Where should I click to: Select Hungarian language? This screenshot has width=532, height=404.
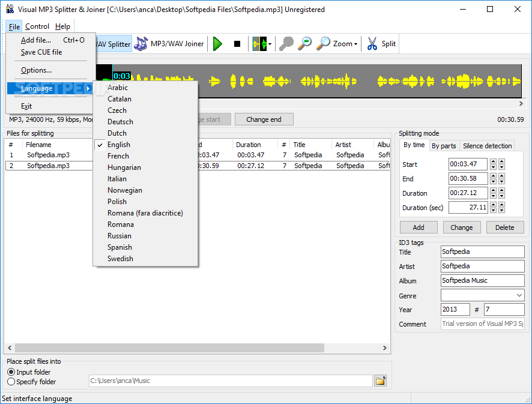click(x=145, y=167)
